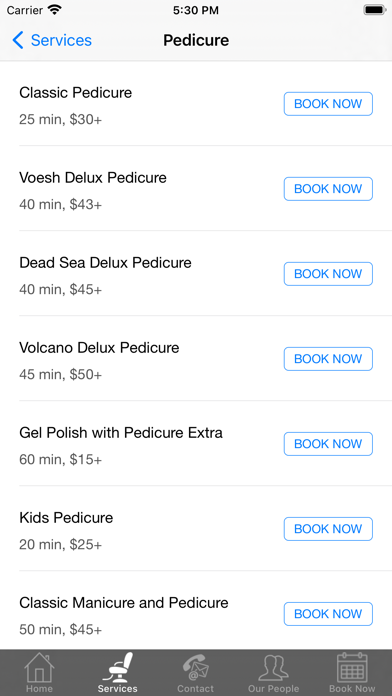Select the Services salon chair icon

point(118,667)
